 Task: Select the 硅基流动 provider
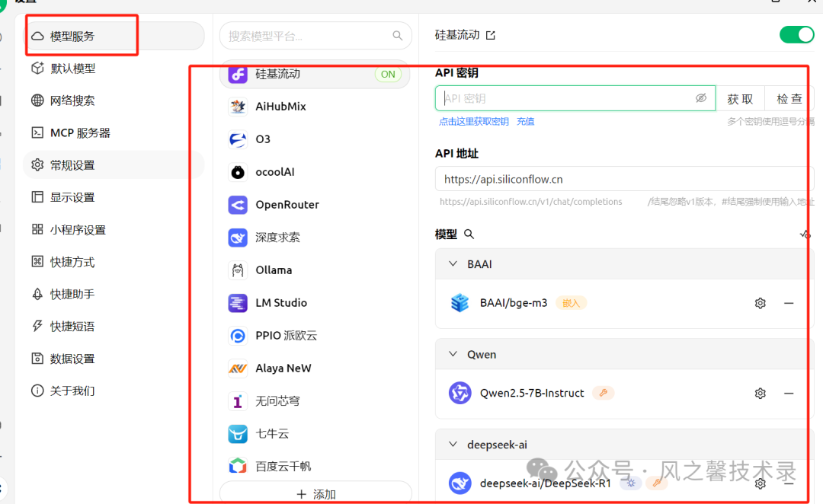coord(315,74)
